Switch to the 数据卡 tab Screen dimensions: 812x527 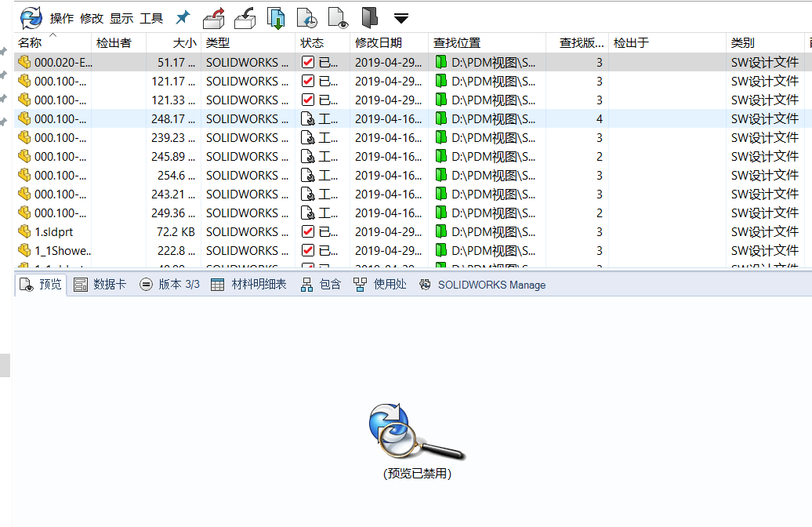click(x=100, y=285)
